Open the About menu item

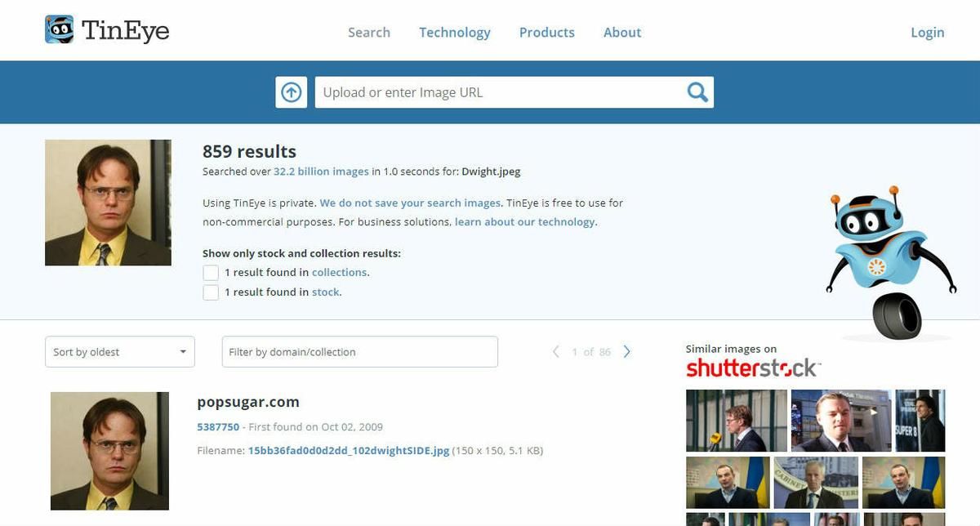pyautogui.click(x=622, y=33)
